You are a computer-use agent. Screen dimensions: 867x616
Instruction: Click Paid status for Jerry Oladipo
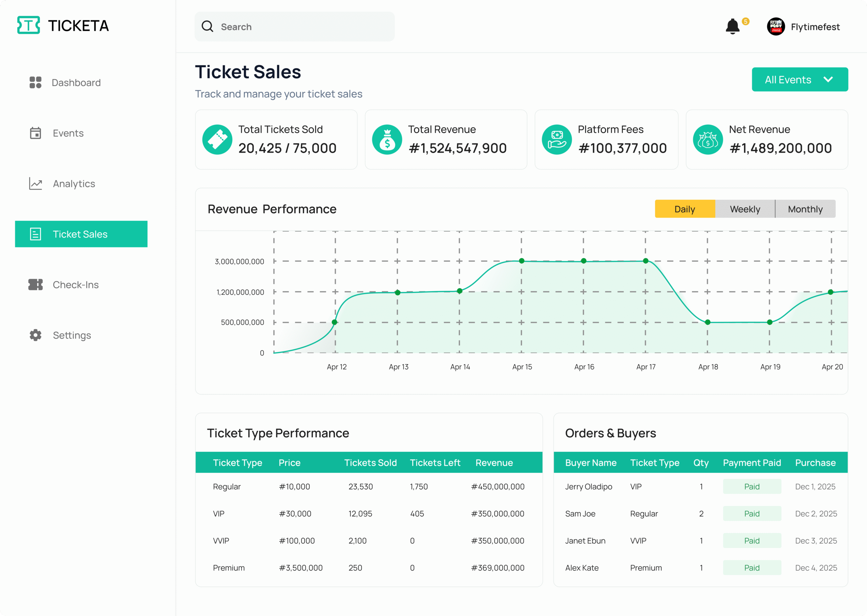[x=752, y=486]
